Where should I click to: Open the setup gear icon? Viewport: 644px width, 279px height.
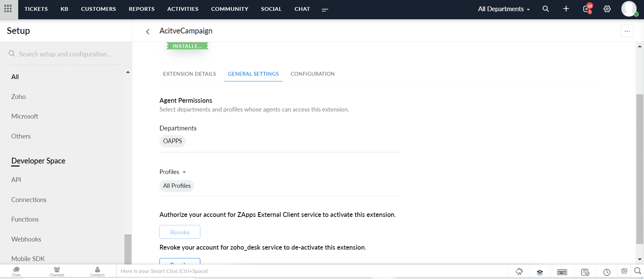(607, 9)
